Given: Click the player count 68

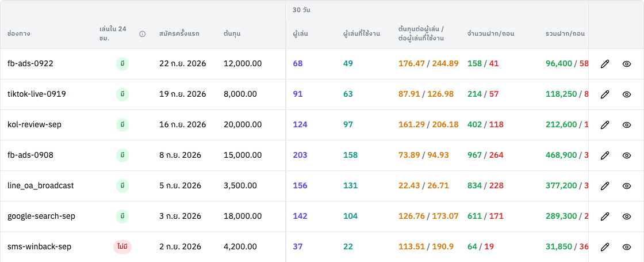Looking at the screenshot, I should pos(298,64).
